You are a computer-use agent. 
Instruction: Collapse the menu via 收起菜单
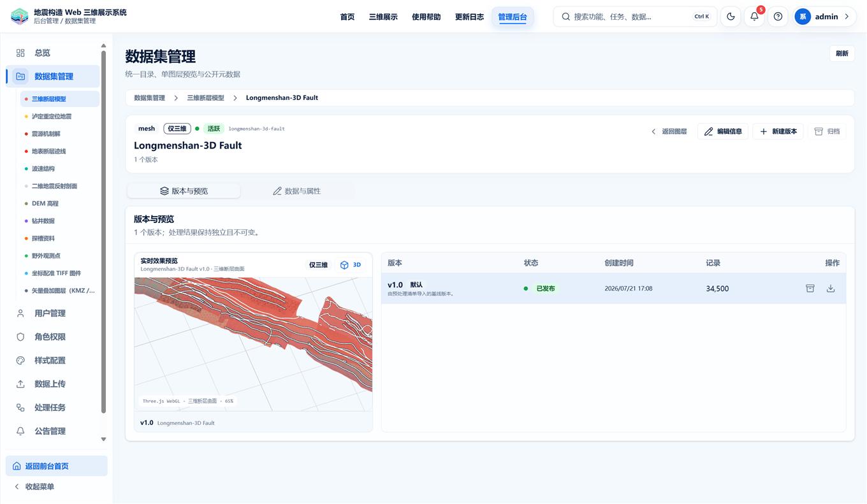tap(34, 487)
